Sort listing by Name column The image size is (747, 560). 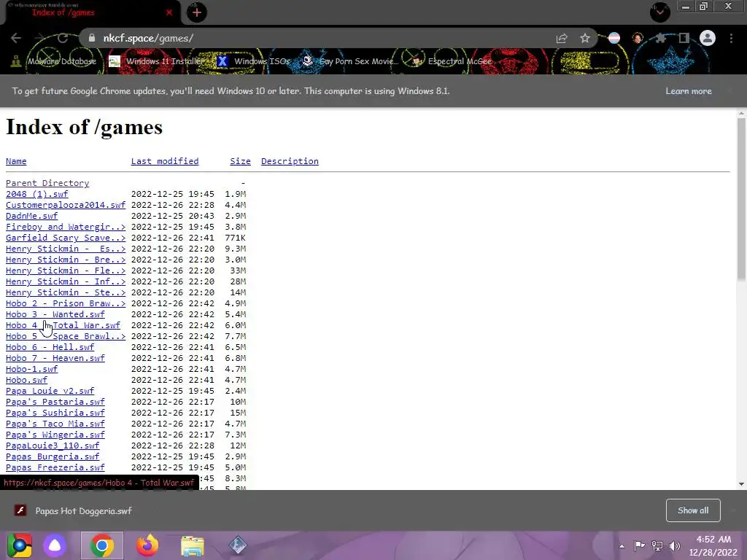click(x=16, y=161)
